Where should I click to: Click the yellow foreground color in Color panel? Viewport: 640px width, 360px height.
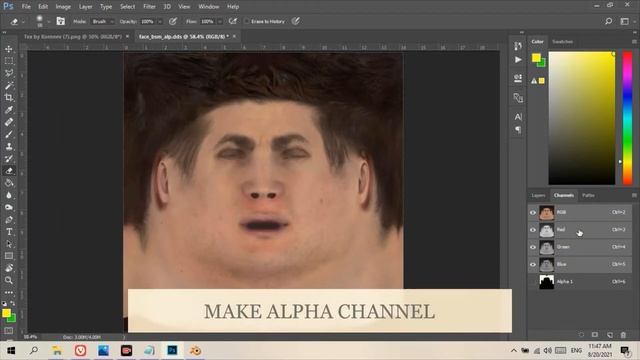[536, 58]
